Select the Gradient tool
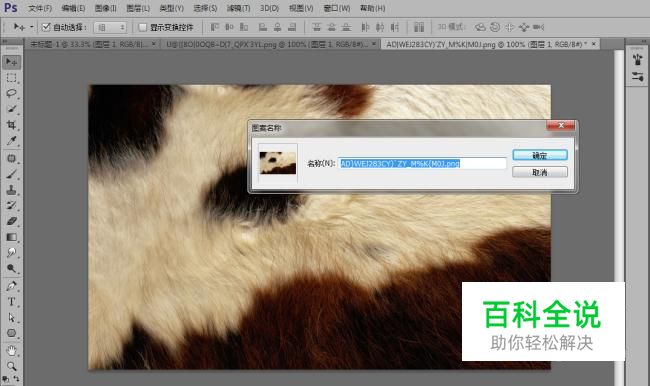The width and height of the screenshot is (650, 386). [x=12, y=237]
